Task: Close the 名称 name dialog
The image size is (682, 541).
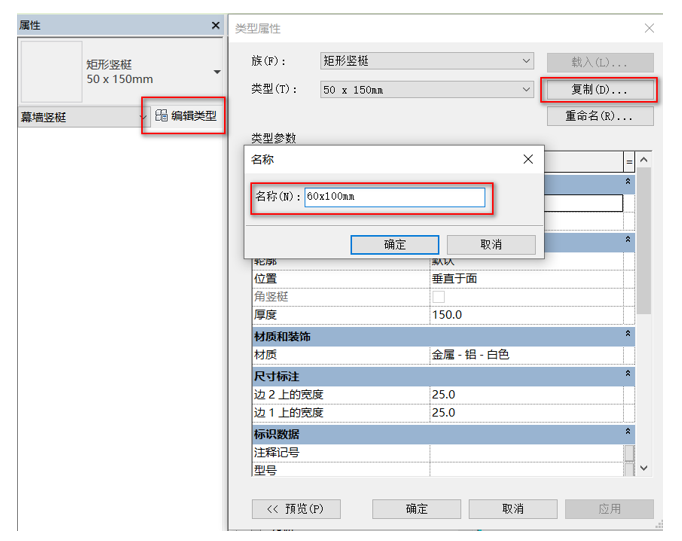Action: [528, 159]
